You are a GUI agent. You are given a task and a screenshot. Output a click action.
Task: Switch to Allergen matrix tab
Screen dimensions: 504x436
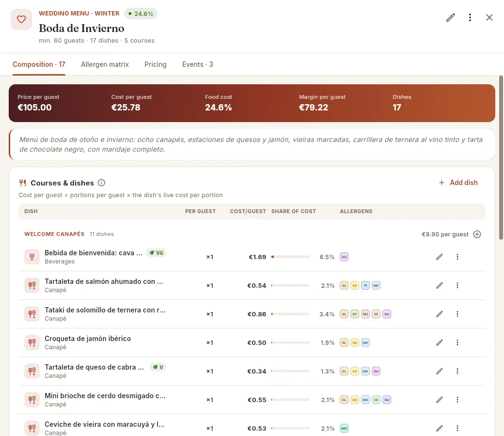[x=105, y=64]
